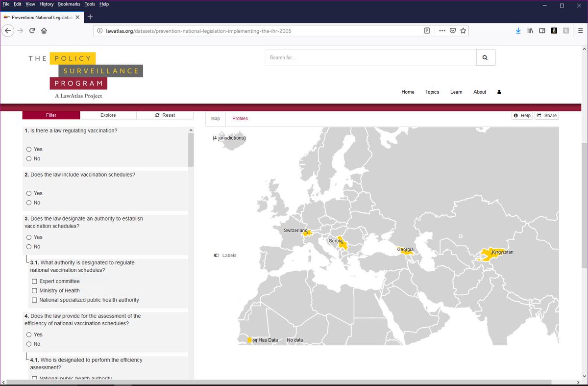Switch to the Profiles tab
Viewport: 588px width, 386px height.
click(240, 118)
